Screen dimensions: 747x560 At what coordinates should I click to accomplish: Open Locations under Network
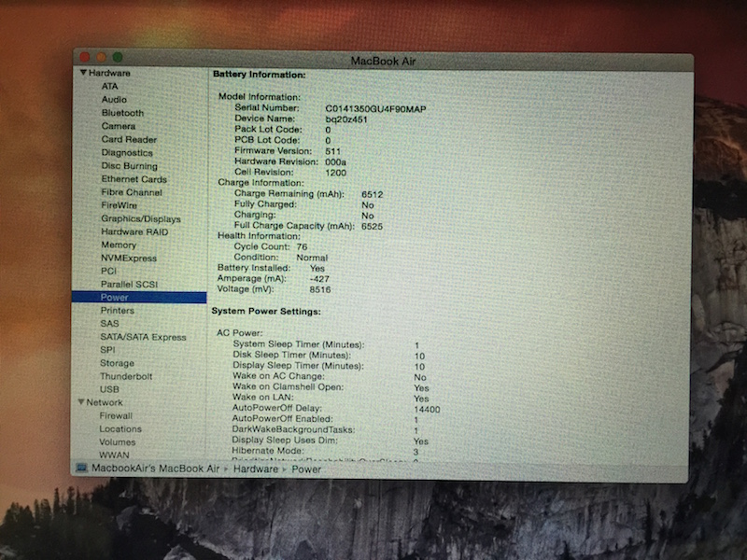pos(120,428)
